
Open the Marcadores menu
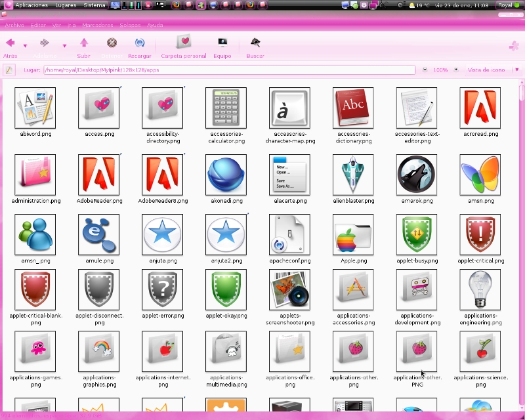97,25
